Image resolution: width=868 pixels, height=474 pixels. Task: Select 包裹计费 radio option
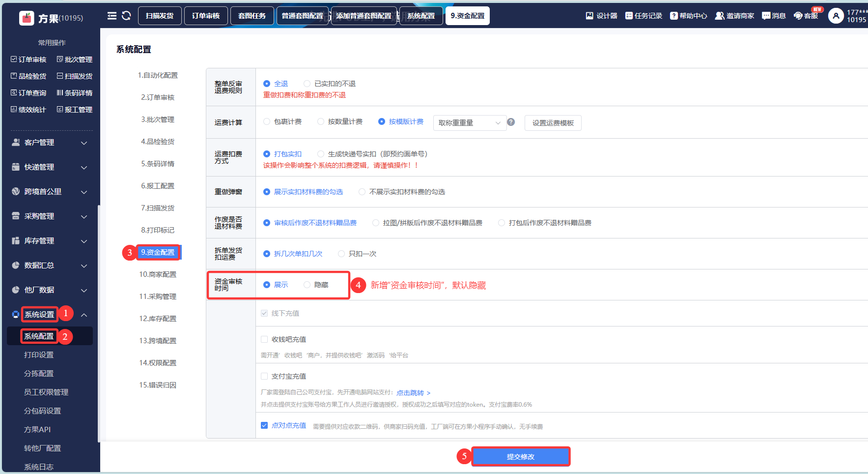(x=267, y=121)
